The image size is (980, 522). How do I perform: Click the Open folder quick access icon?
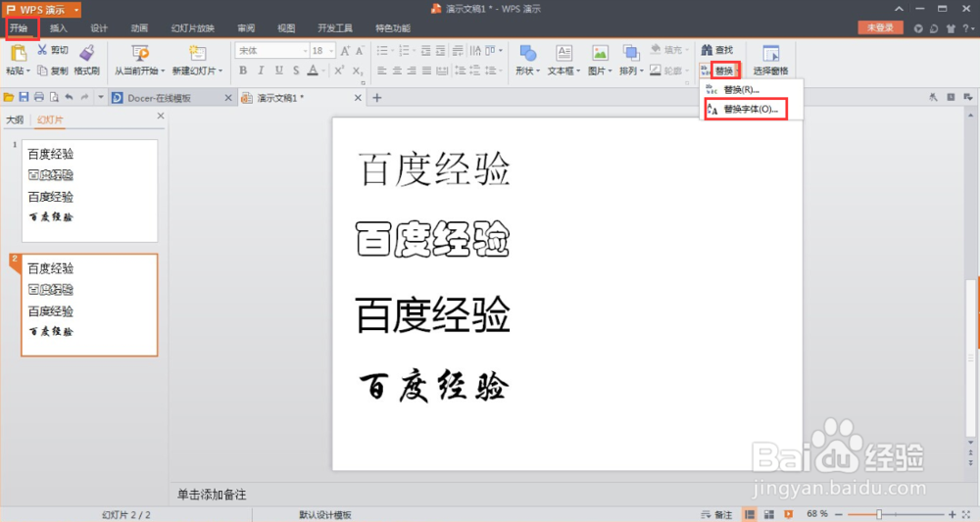tap(9, 97)
